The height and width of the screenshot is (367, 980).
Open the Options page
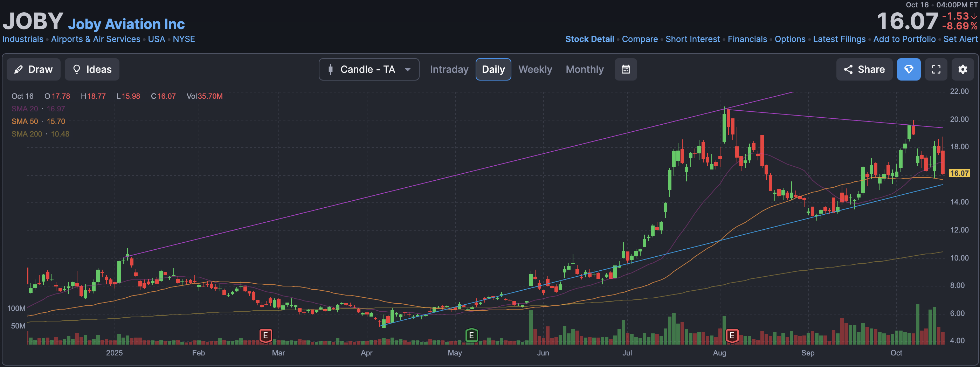pyautogui.click(x=790, y=39)
